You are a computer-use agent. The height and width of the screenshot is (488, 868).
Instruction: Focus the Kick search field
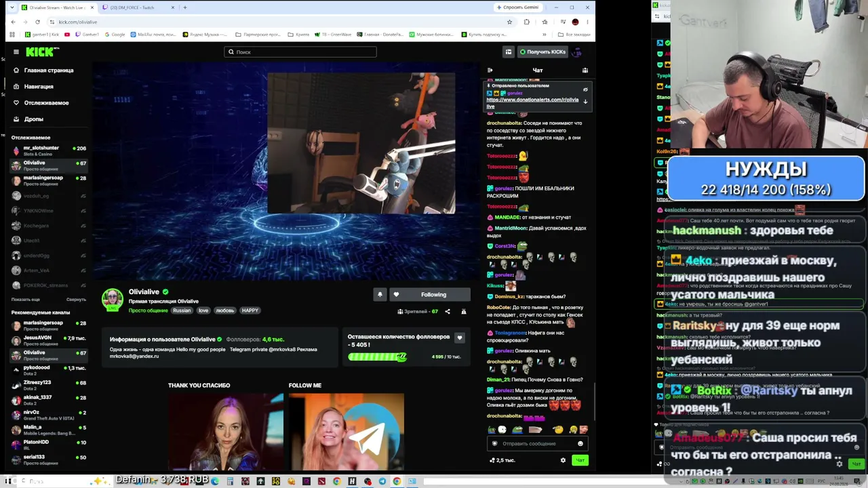(300, 52)
